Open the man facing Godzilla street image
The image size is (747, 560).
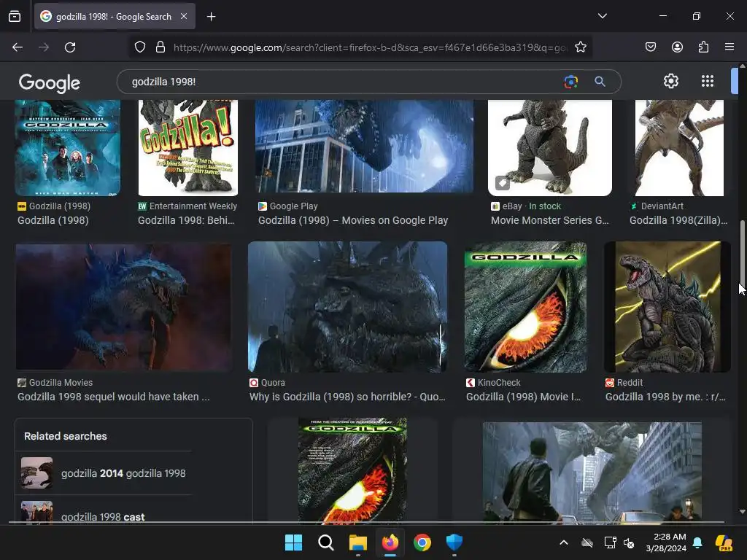[x=592, y=472]
